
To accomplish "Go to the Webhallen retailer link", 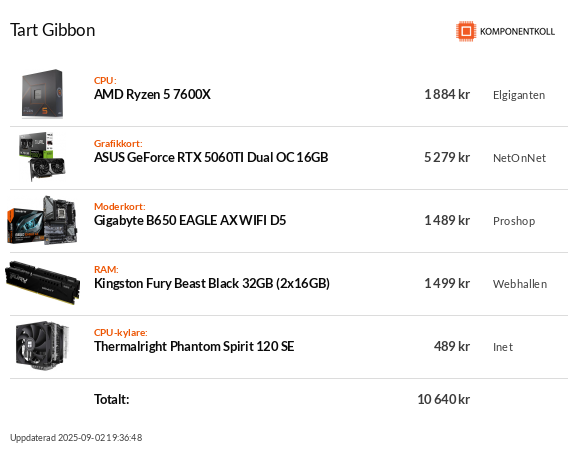I will pos(520,284).
